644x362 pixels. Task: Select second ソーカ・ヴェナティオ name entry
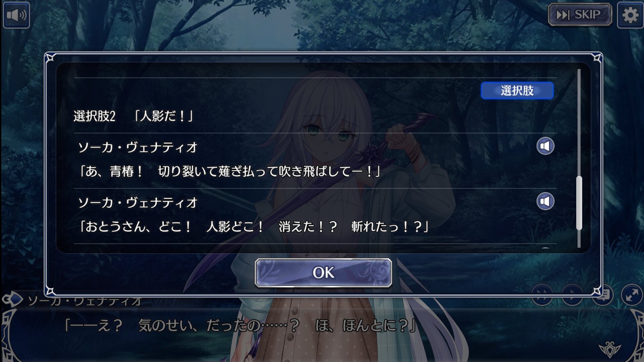point(138,203)
